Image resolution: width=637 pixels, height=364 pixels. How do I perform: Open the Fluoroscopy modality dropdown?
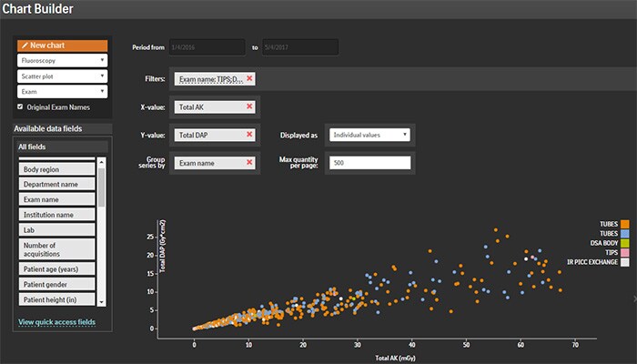point(62,61)
